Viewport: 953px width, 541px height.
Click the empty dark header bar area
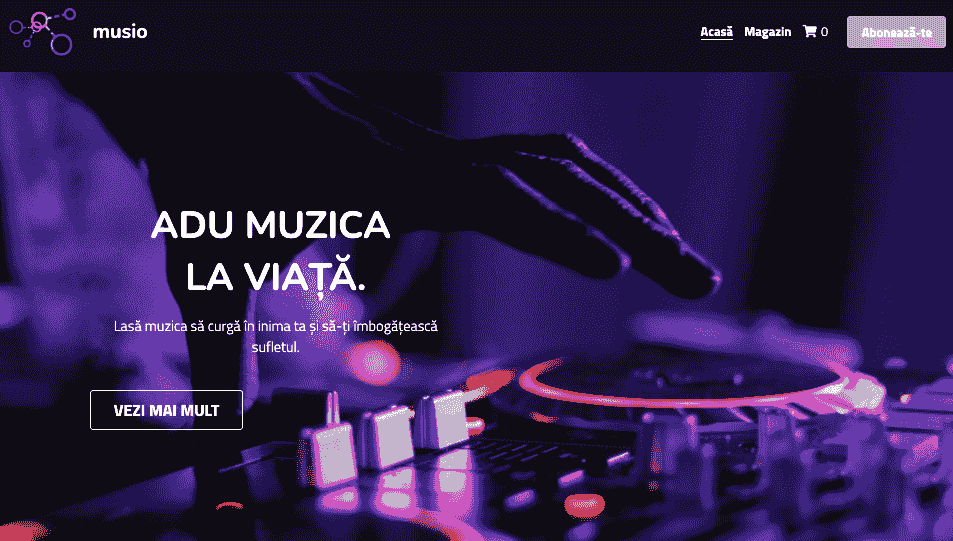[x=425, y=33]
